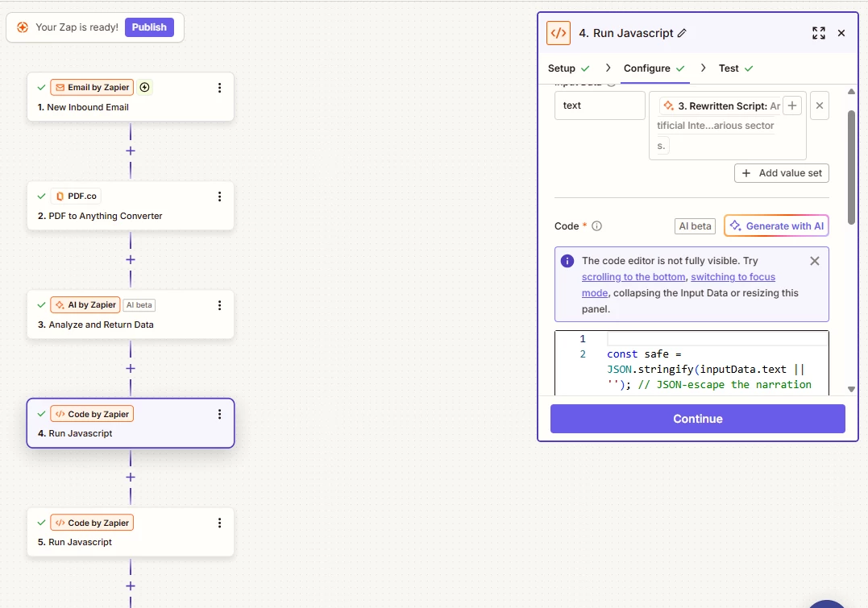Click the AI beta label near Code
Screen dimensions: 868x608
click(x=696, y=225)
